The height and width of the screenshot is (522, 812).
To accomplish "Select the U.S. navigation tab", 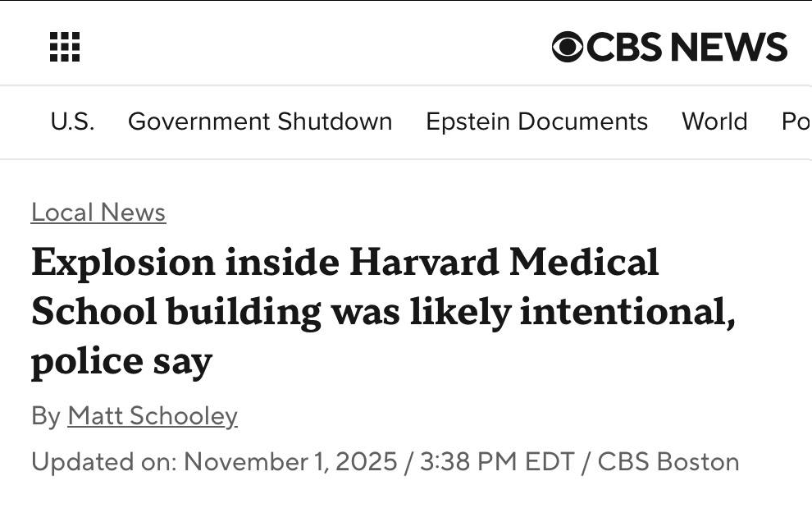I will tap(72, 121).
